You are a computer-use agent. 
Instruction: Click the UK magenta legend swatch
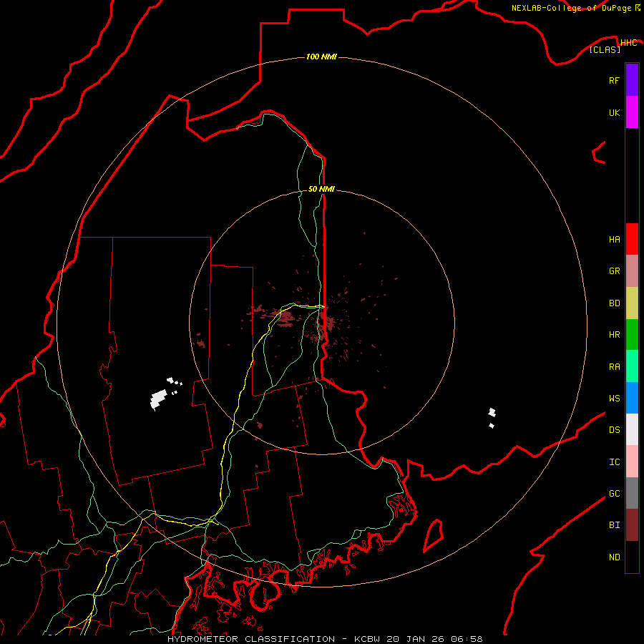pos(632,112)
